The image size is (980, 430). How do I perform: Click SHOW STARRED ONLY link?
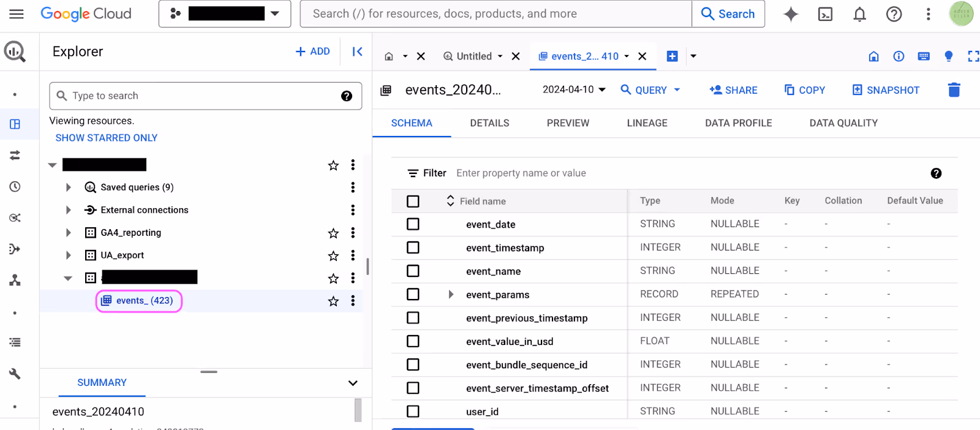coord(107,138)
